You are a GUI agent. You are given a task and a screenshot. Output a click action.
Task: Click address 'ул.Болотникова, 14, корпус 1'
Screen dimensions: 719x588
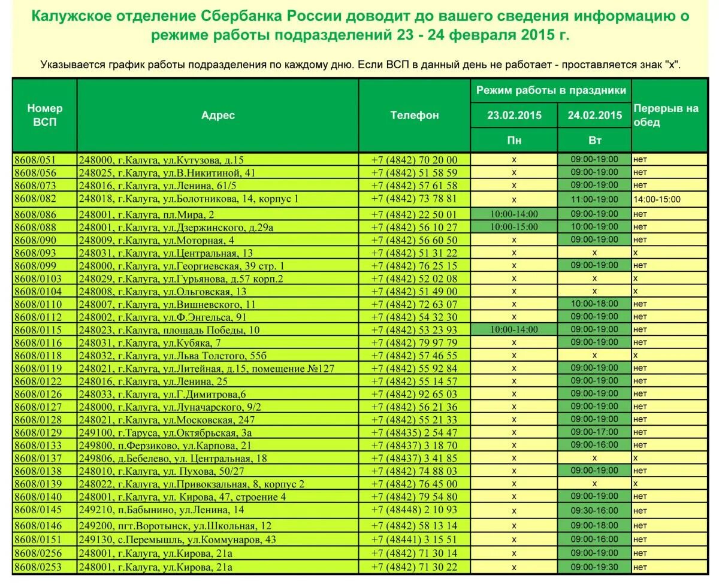230,199
